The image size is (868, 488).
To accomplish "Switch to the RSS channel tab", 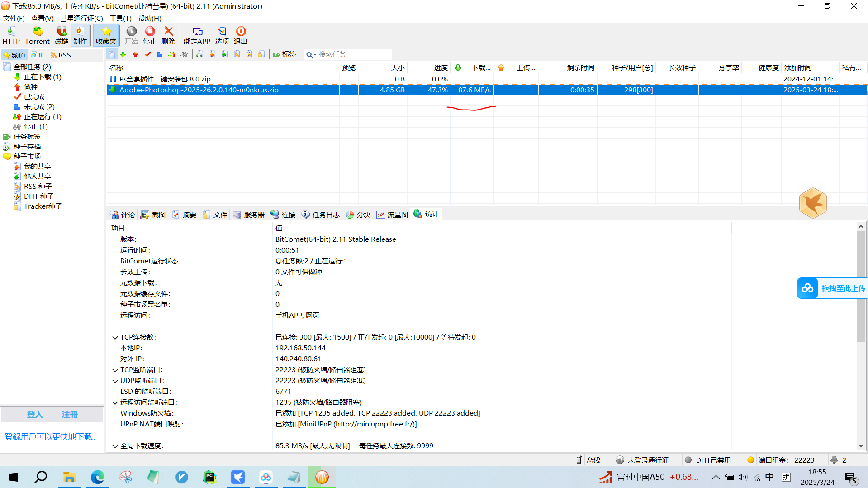I will tap(61, 54).
